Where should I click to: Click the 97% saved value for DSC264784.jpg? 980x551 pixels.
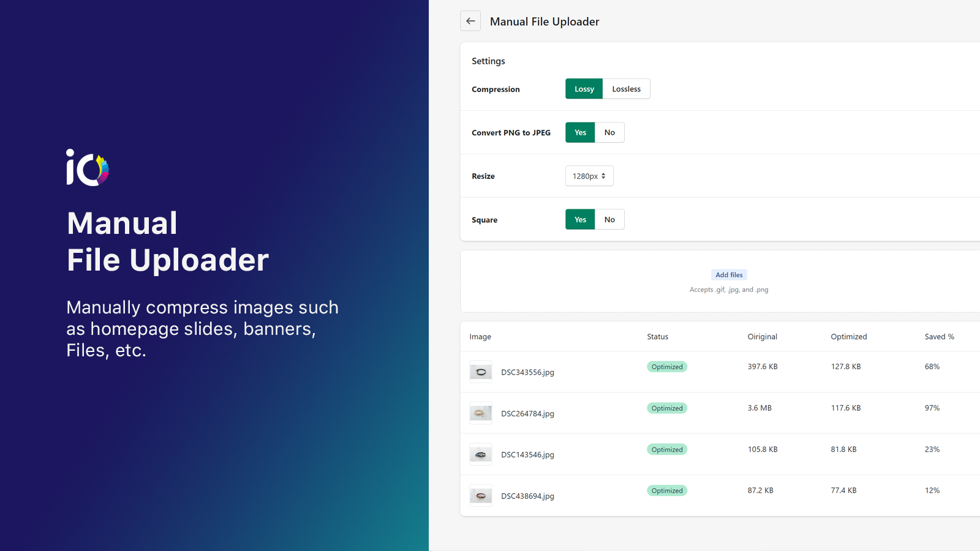(x=932, y=408)
